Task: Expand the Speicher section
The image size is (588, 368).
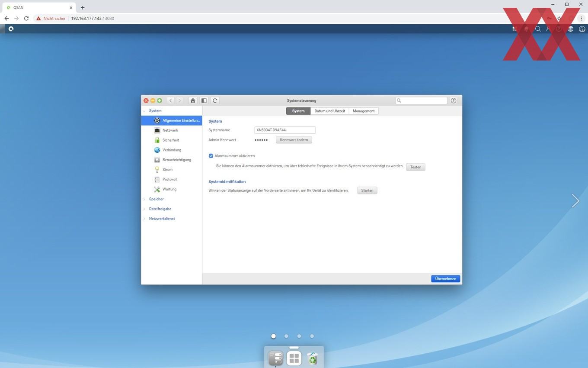Action: pyautogui.click(x=144, y=199)
